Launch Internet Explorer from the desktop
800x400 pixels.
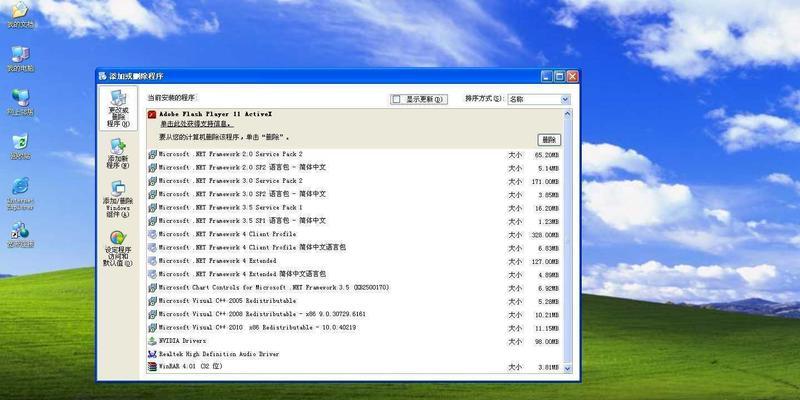point(20,193)
